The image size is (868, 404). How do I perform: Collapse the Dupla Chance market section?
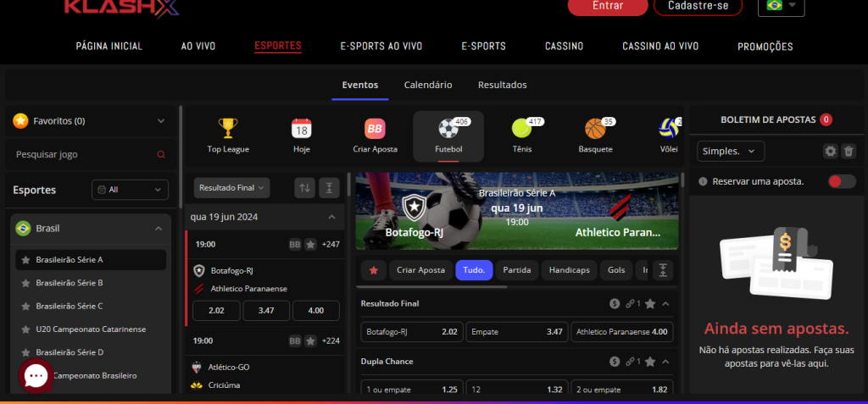(665, 362)
